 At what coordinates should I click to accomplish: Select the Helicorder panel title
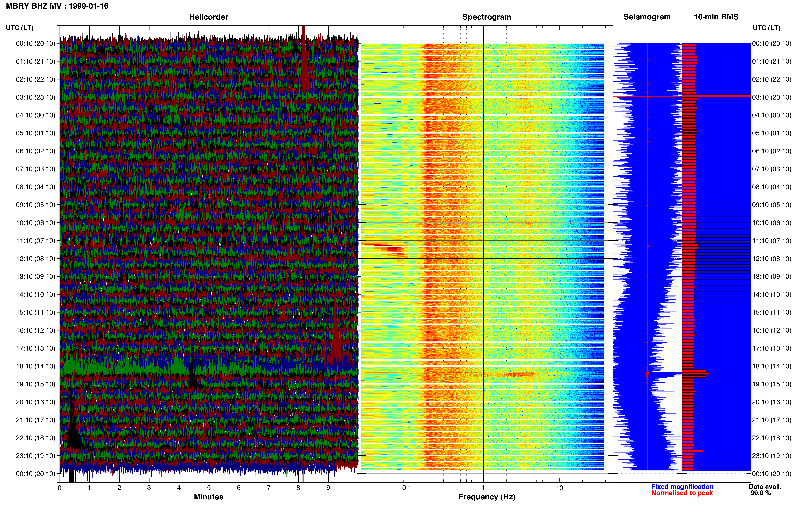(x=209, y=17)
